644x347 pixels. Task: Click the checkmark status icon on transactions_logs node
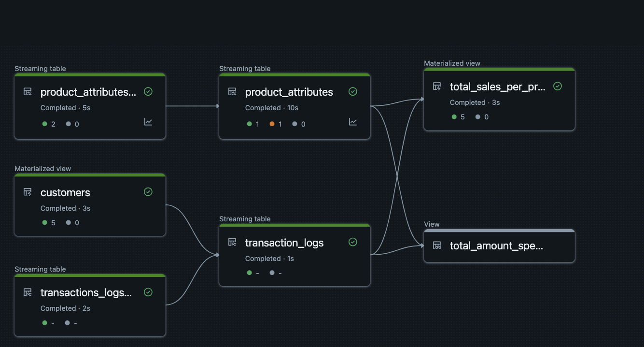148,292
